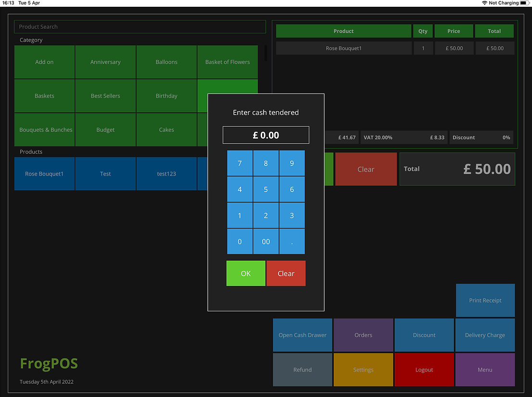Open the Orders screen
The height and width of the screenshot is (397, 532).
tap(363, 335)
